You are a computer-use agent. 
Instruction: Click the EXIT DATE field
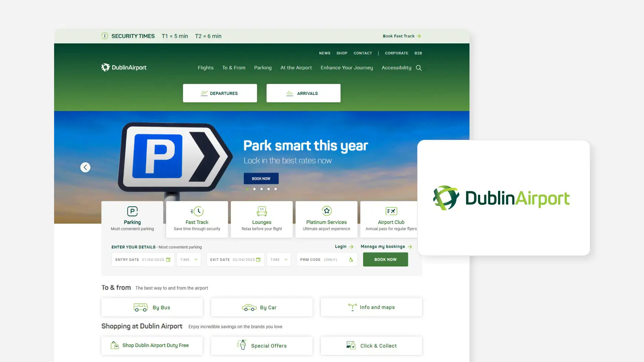pos(235,260)
